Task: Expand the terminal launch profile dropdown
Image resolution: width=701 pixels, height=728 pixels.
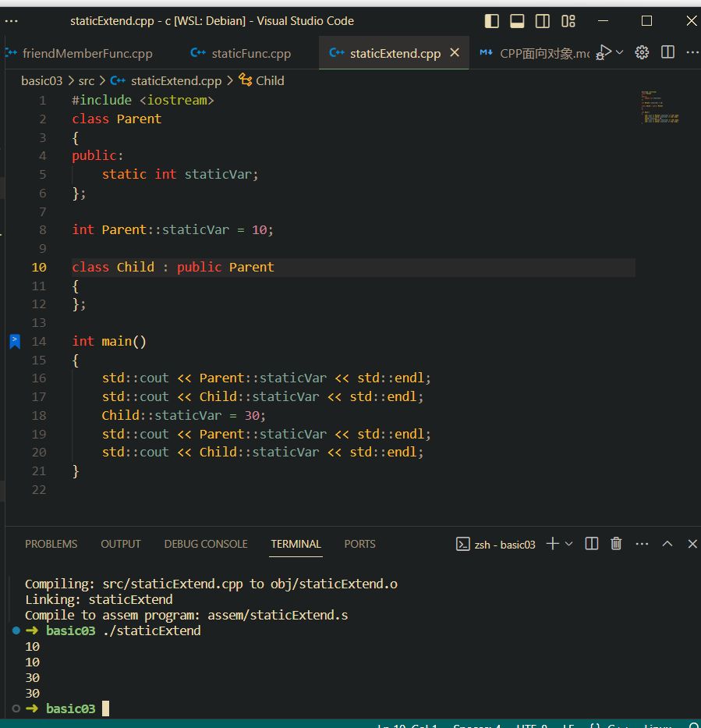Action: pos(568,544)
